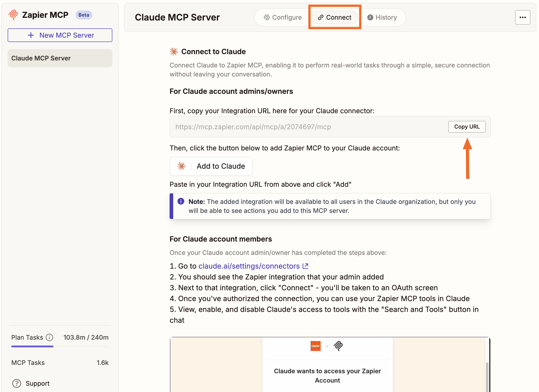Viewport: 539px width, 392px height.
Task: Click the external link icon after connectors URL
Action: tap(305, 266)
